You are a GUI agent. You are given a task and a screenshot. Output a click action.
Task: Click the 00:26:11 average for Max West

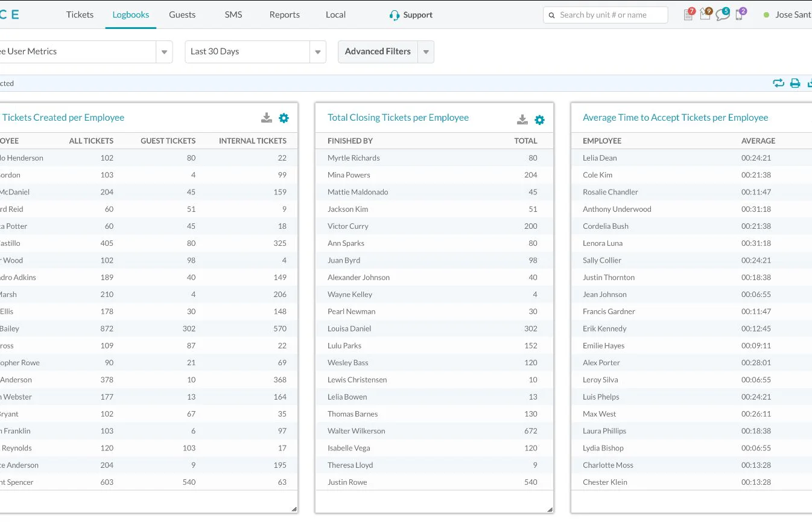(756, 414)
